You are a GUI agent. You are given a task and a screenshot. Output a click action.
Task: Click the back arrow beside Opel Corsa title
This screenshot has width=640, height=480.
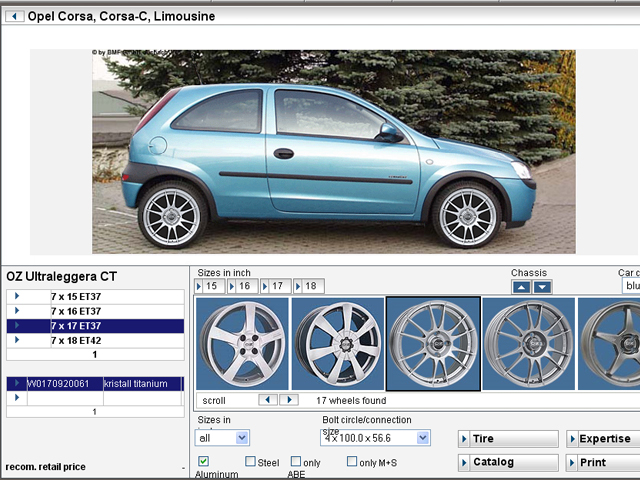coord(14,16)
